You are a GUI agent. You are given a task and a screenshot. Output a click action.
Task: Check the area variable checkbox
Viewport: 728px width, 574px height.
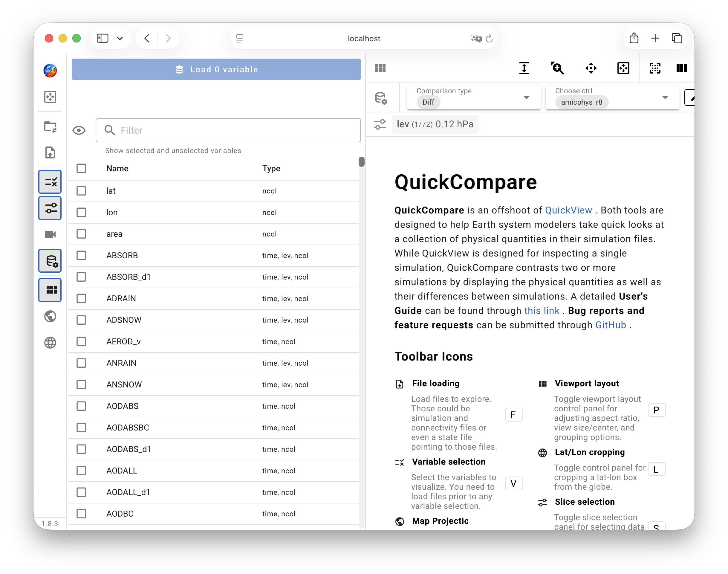pyautogui.click(x=81, y=234)
